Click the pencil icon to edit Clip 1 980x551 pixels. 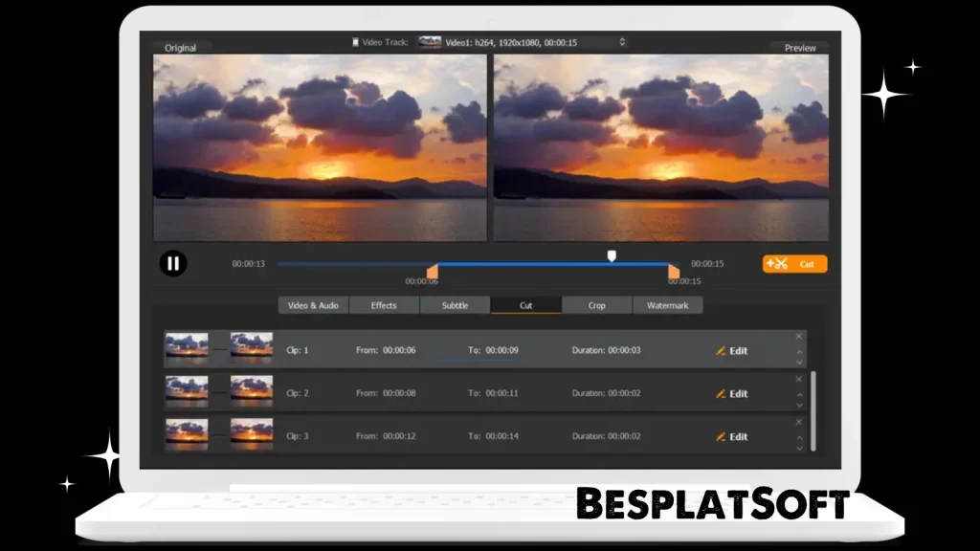(x=721, y=350)
